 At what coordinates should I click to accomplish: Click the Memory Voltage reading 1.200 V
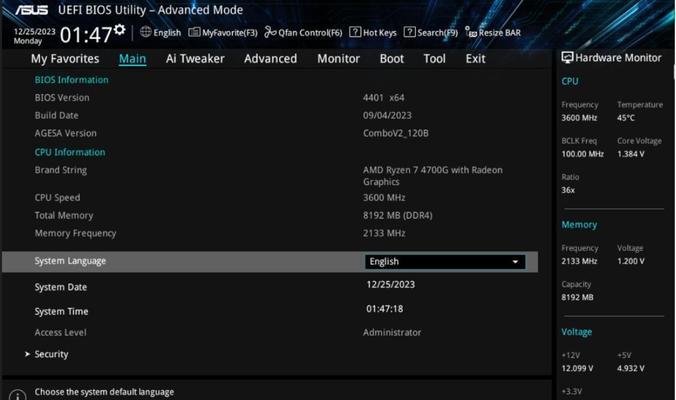[x=631, y=261]
